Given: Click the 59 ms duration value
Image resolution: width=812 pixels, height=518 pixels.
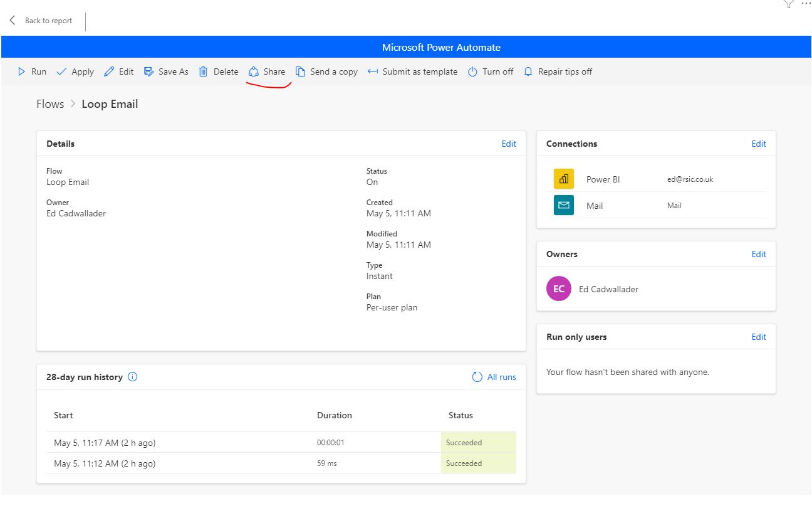Looking at the screenshot, I should point(326,463).
